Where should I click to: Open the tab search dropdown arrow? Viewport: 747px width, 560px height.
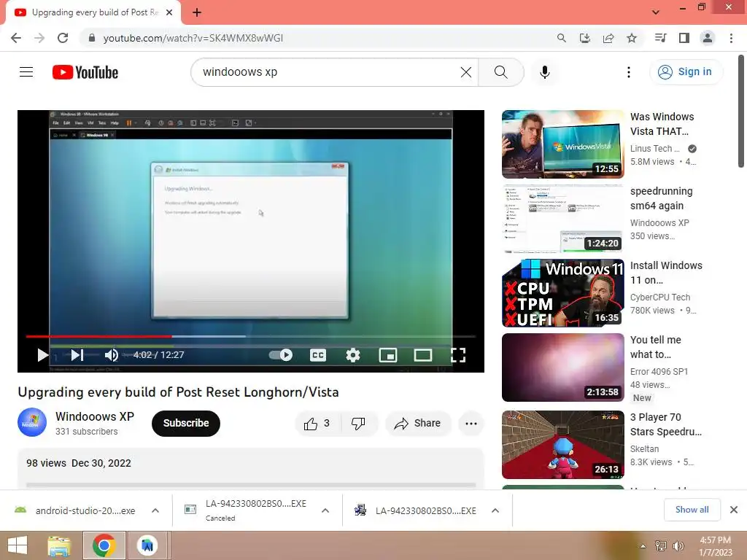click(656, 12)
